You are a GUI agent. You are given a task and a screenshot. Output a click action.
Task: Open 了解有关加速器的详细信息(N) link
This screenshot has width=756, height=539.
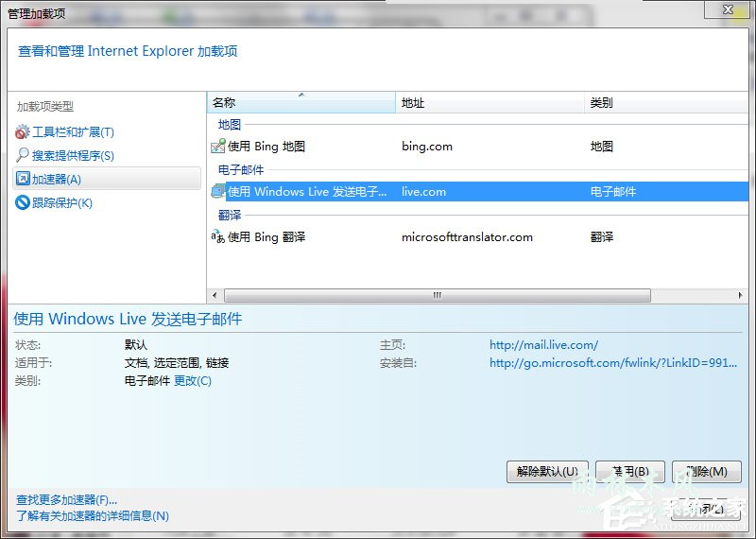pos(93,516)
